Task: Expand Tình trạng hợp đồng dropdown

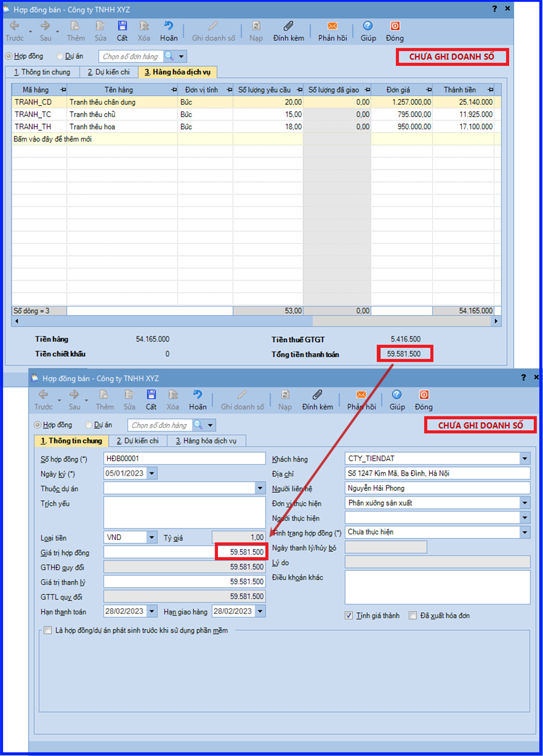Action: (x=525, y=532)
